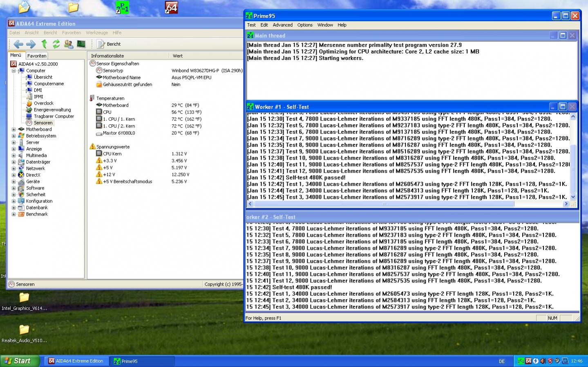Viewport: 588px width, 367px height.
Task: Click the Temperaturen thermometer icon
Action: click(x=92, y=98)
